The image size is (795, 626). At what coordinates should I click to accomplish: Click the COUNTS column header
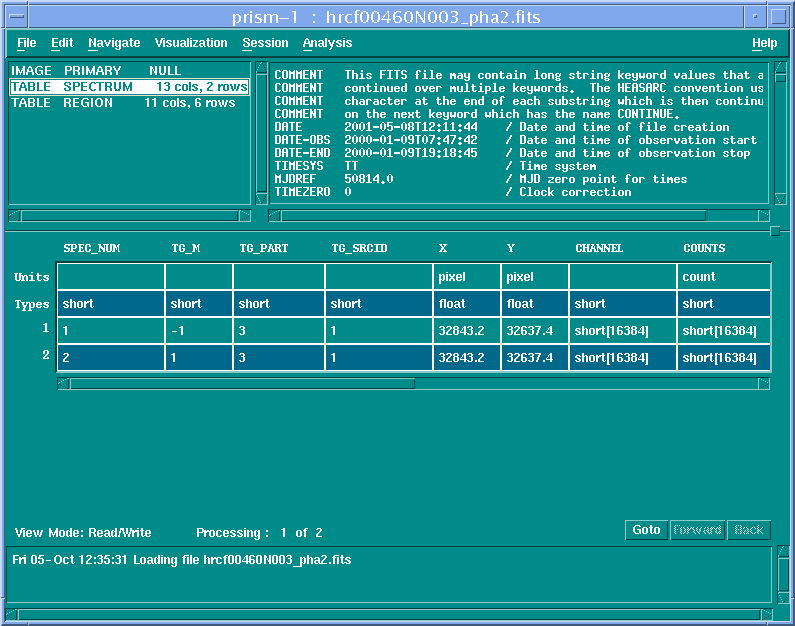click(x=704, y=248)
